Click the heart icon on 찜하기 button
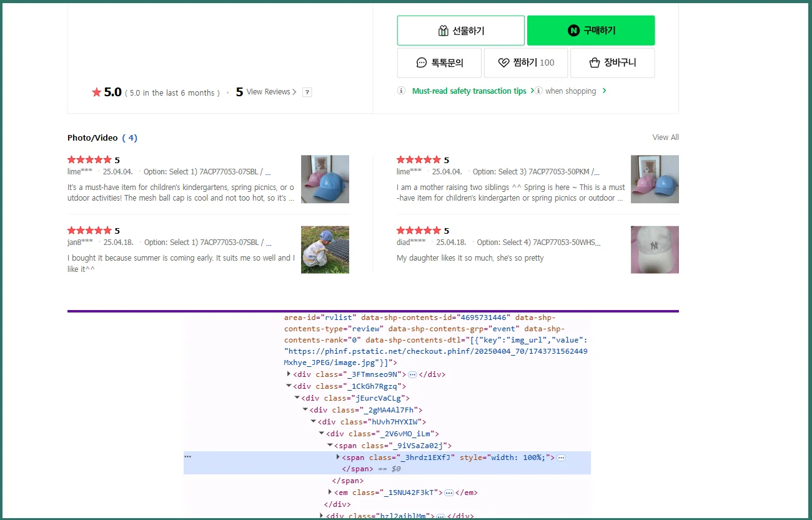 point(502,62)
